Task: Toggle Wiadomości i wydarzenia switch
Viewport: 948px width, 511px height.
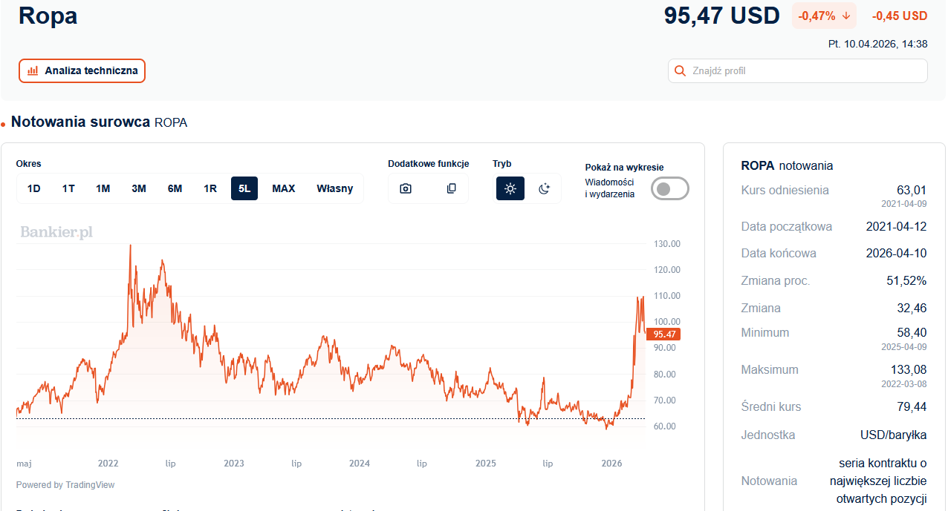Action: point(670,189)
